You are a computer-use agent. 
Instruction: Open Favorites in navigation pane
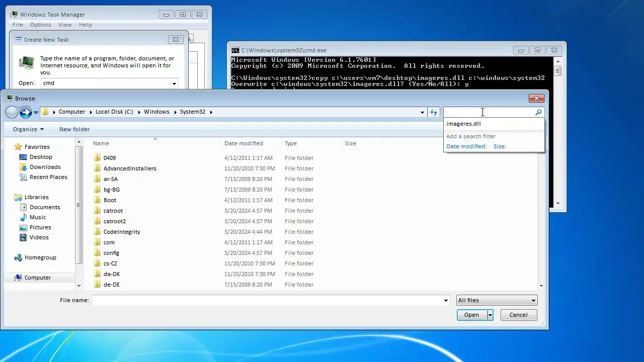click(x=37, y=147)
